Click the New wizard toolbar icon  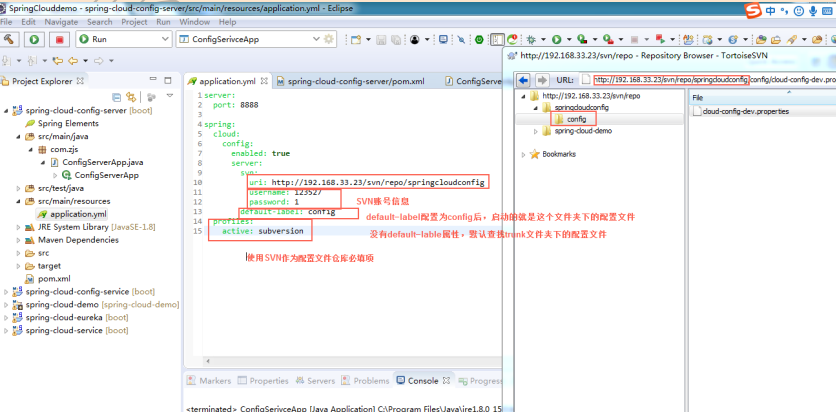point(356,39)
